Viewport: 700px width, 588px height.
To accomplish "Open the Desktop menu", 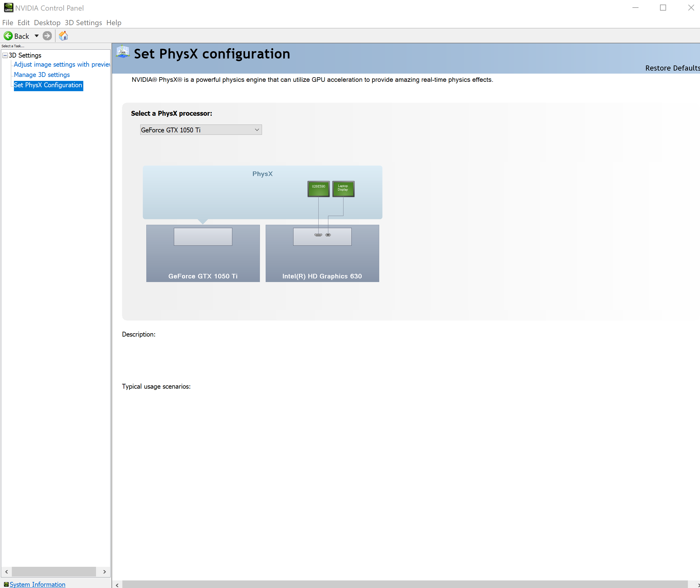I will 47,23.
